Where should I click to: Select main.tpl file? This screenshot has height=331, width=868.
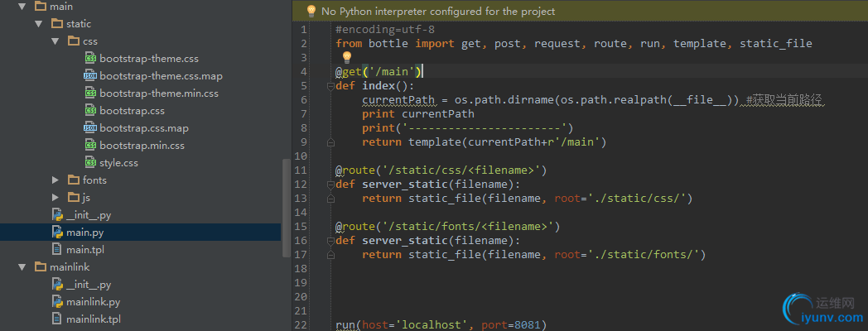coord(85,249)
